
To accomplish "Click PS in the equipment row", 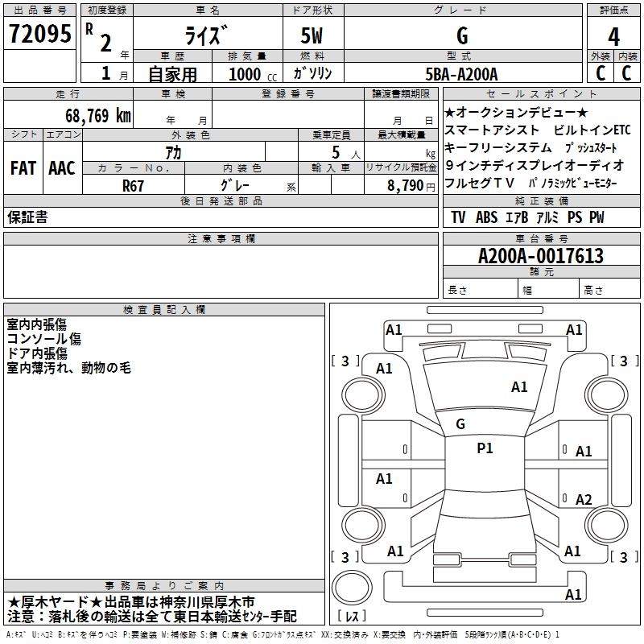I will click(x=575, y=217).
